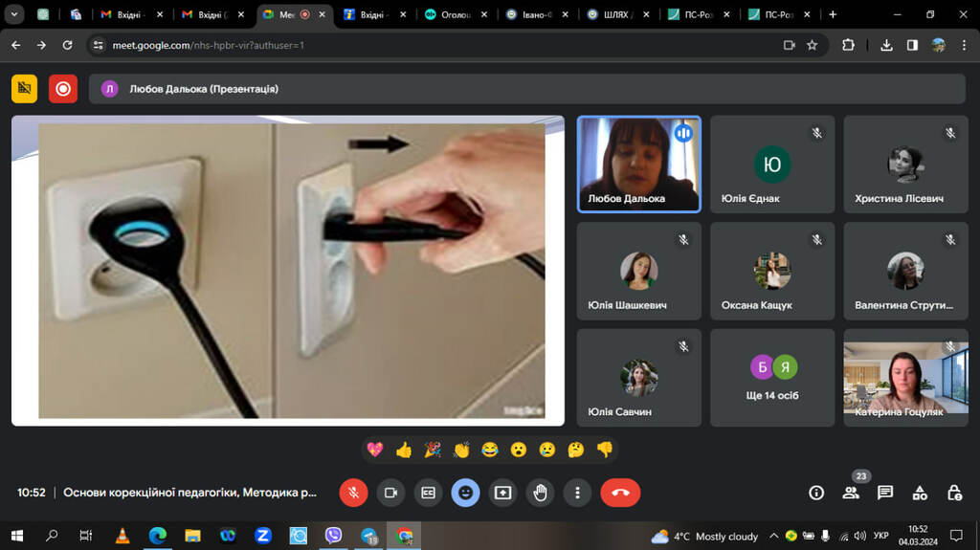Send the thumbs up emoji reaction
980x550 pixels.
(x=404, y=450)
